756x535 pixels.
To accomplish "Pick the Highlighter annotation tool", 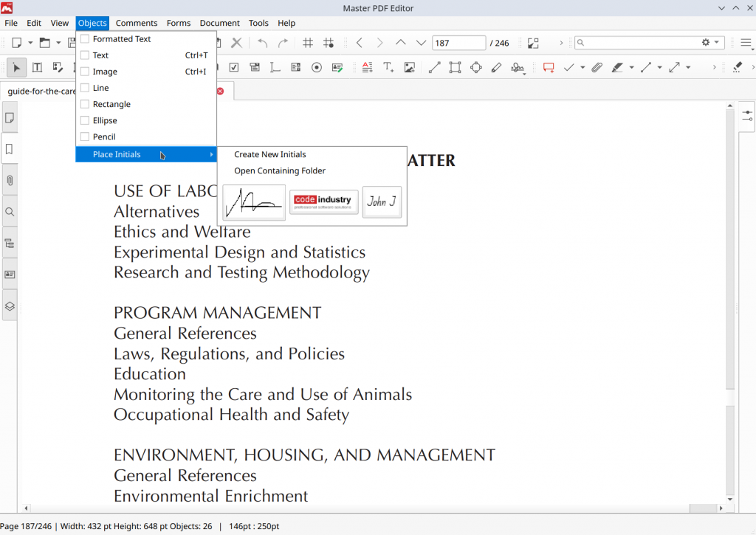I will pos(619,67).
